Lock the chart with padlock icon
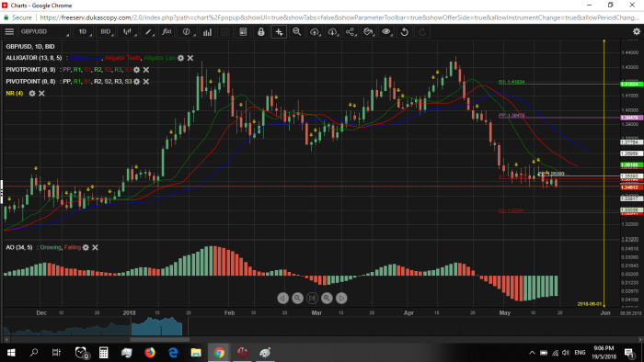644x362 pixels. (260, 31)
